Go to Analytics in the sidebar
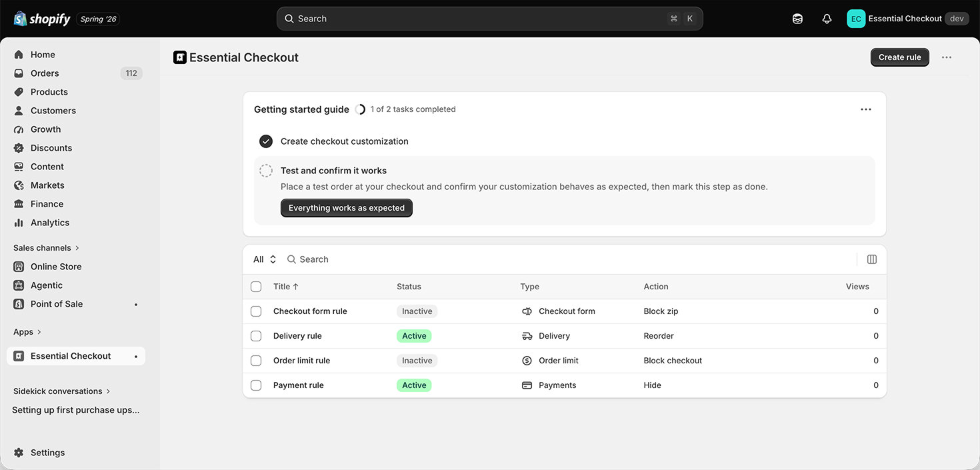This screenshot has height=470, width=980. click(x=76, y=223)
